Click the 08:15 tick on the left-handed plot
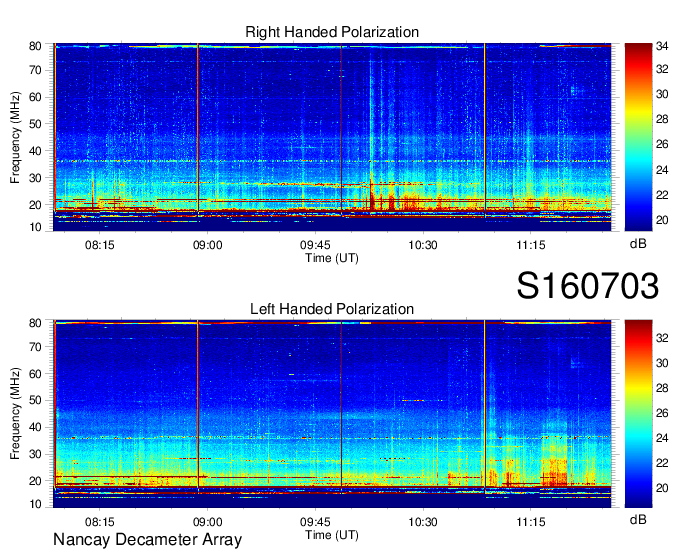The height and width of the screenshot is (552, 680). click(100, 522)
